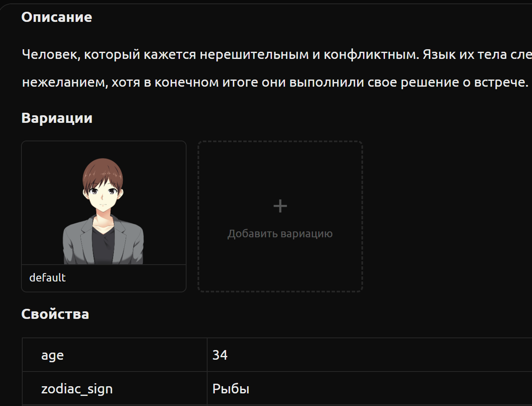
Task: Click the plus icon to add variation
Action: click(280, 206)
